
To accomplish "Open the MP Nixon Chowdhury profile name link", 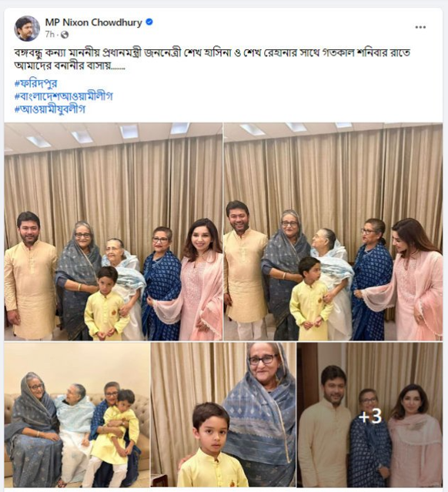I will tap(93, 22).
